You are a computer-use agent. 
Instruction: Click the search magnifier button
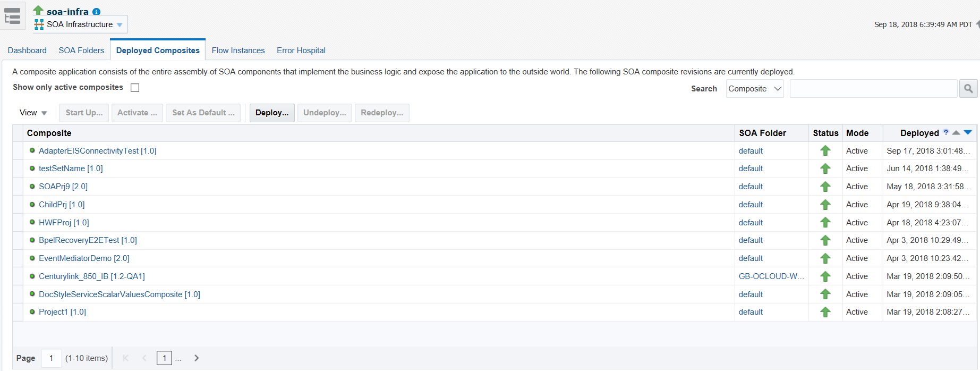(x=968, y=89)
